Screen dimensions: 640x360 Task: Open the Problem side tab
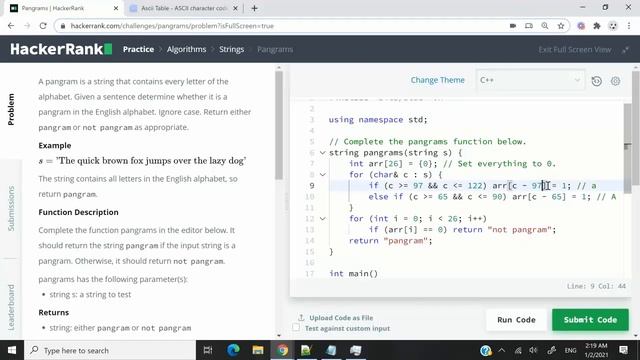(x=11, y=109)
